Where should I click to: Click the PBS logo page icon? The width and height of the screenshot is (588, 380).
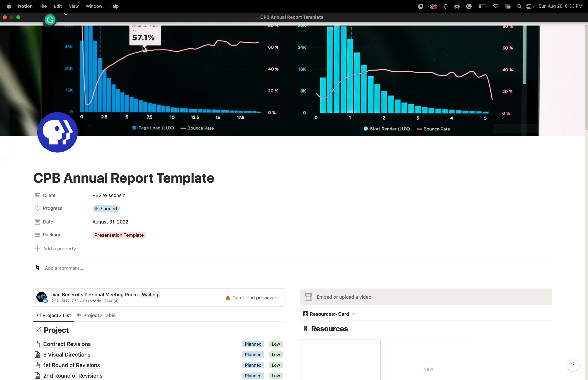click(58, 132)
